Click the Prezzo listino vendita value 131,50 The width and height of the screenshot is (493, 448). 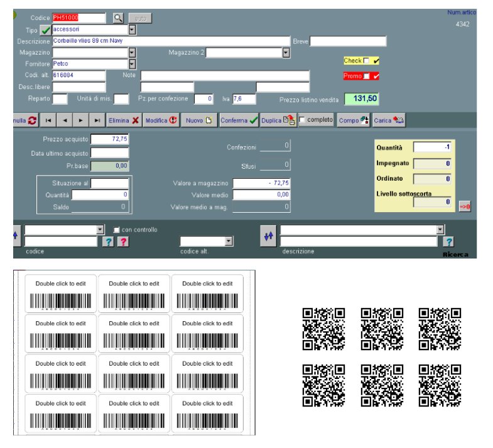[x=362, y=99]
